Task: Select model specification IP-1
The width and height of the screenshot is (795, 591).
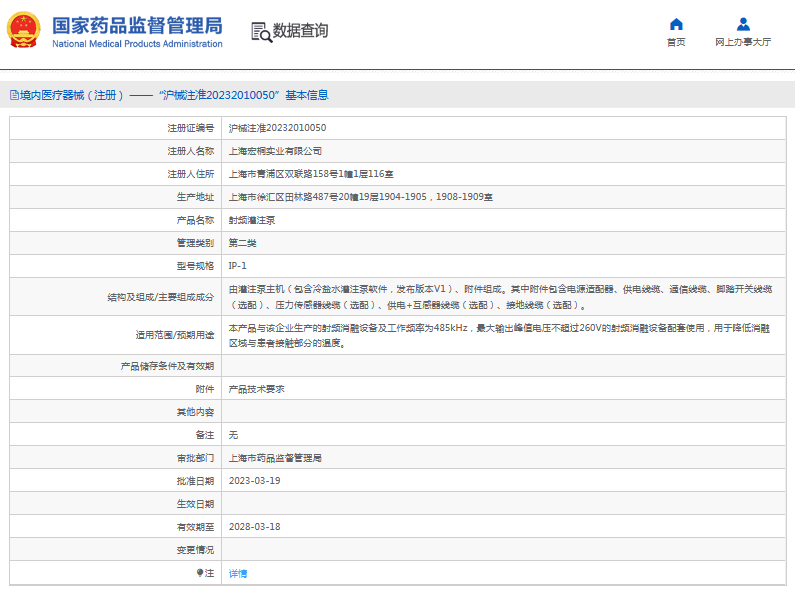Action: [237, 266]
